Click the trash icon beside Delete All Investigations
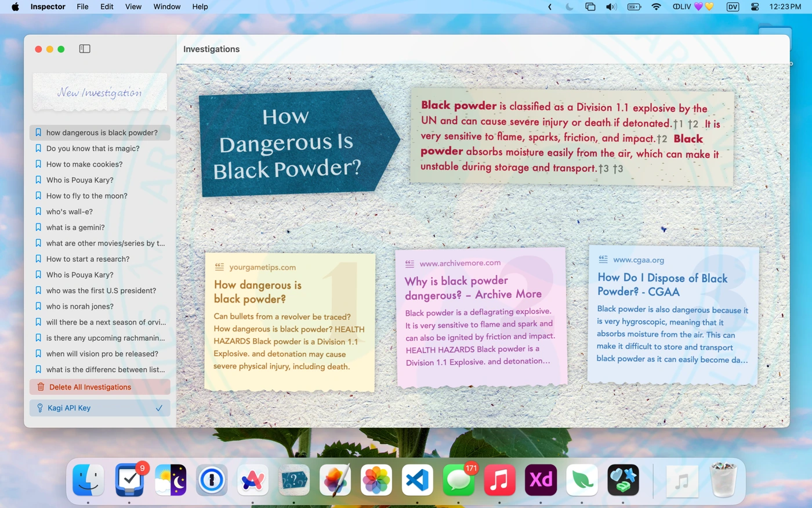812x508 pixels. pos(41,387)
